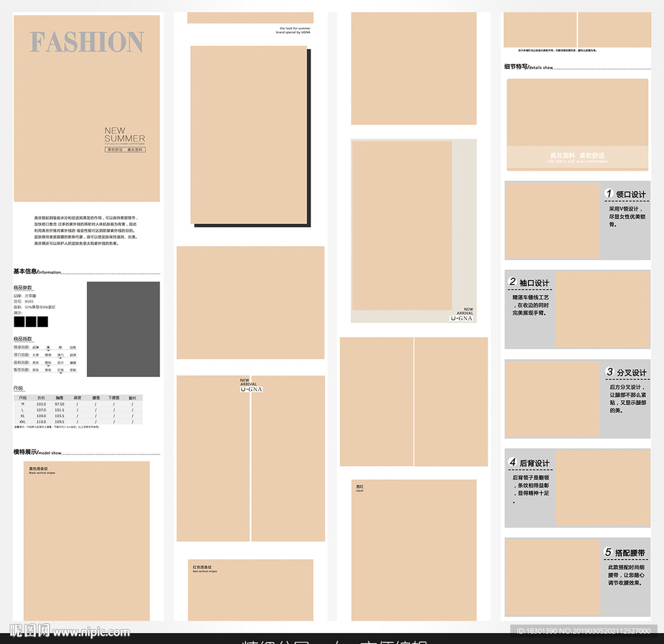Click the number 2 badge beside 袖口设计
This screenshot has height=644, width=664.
coord(512,282)
